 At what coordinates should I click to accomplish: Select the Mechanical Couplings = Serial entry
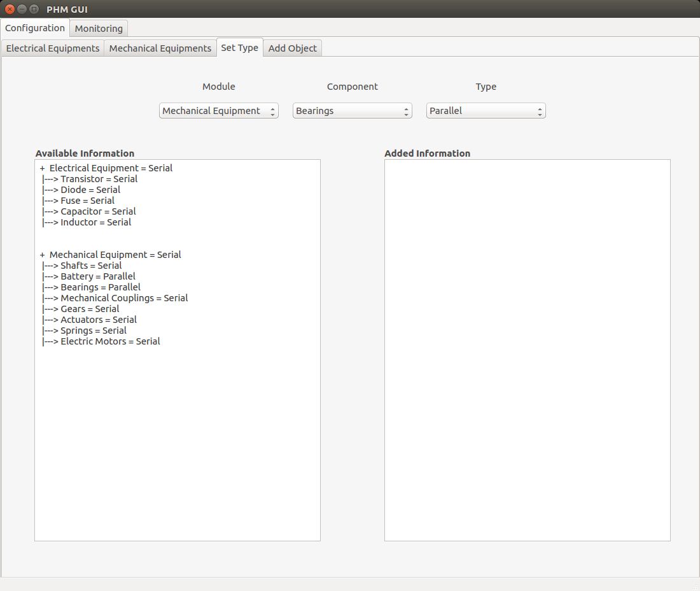(x=124, y=298)
